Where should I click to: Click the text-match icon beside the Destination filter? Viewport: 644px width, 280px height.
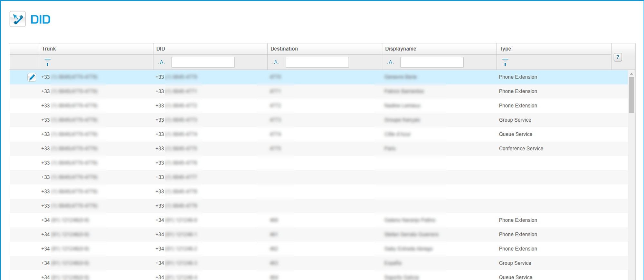276,62
